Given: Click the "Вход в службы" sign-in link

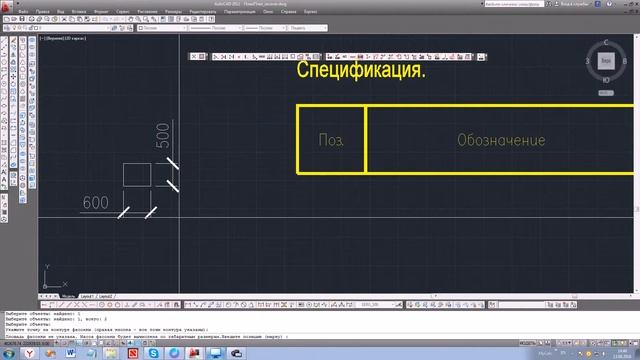Looking at the screenshot, I should pyautogui.click(x=574, y=4).
